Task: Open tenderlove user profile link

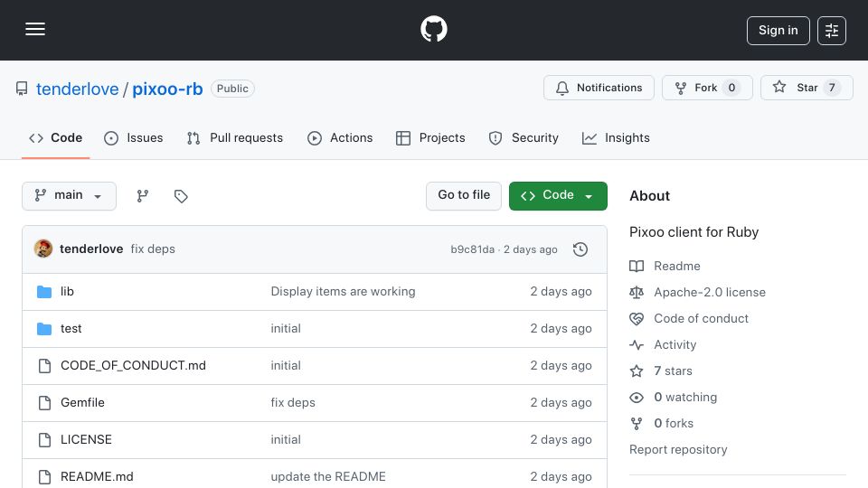Action: click(78, 89)
